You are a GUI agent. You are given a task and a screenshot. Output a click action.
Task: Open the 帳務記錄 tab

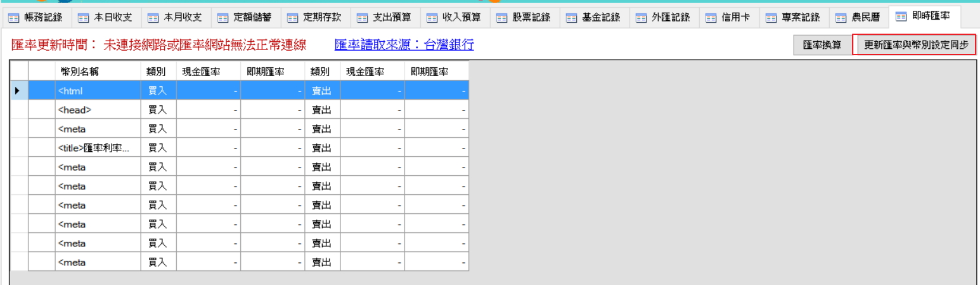point(36,17)
